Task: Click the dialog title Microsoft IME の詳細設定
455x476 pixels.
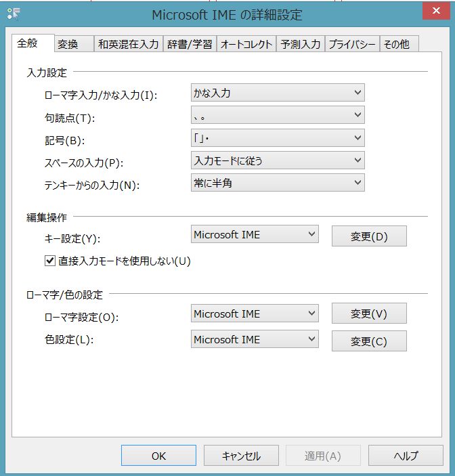Action: (x=227, y=15)
